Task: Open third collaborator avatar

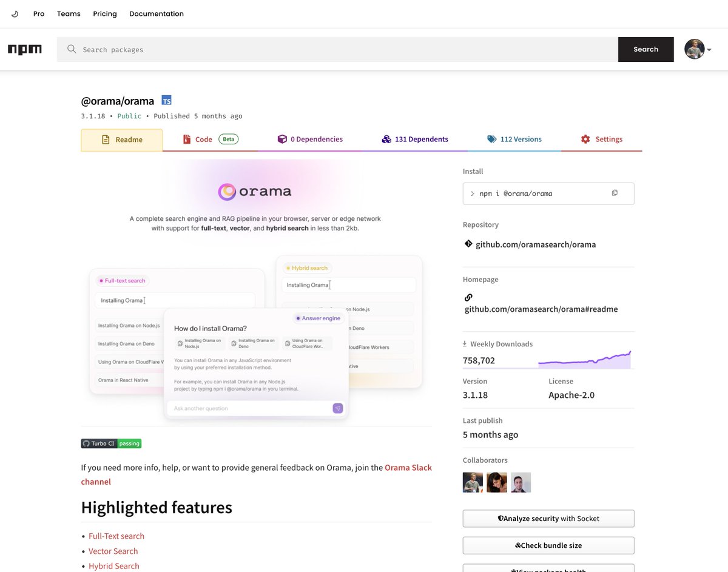Action: click(x=521, y=482)
